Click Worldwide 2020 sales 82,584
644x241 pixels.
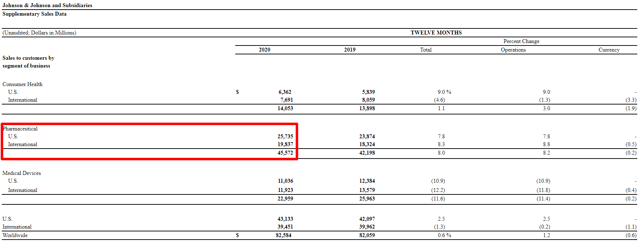284,235
